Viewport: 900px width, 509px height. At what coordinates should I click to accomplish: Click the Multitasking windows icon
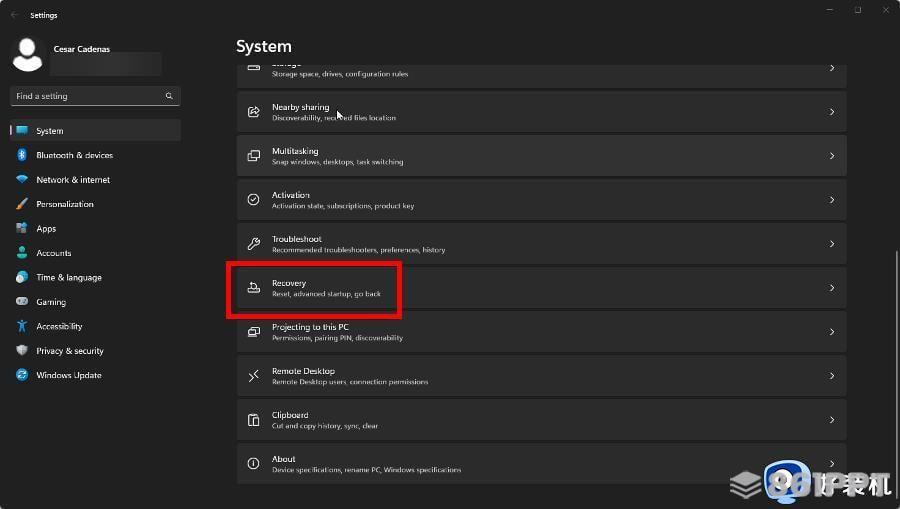click(x=254, y=156)
